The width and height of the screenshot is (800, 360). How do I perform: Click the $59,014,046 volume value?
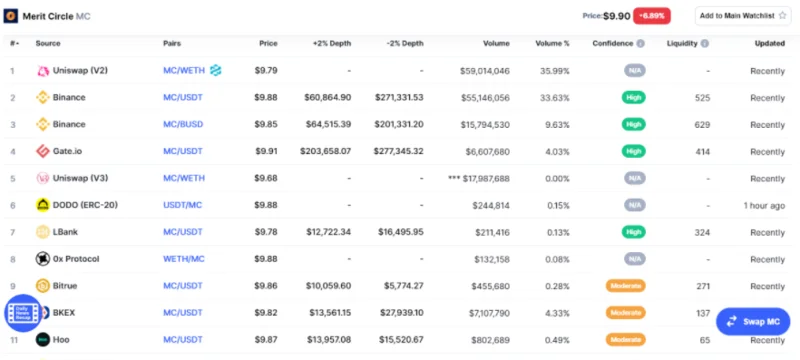(x=485, y=71)
